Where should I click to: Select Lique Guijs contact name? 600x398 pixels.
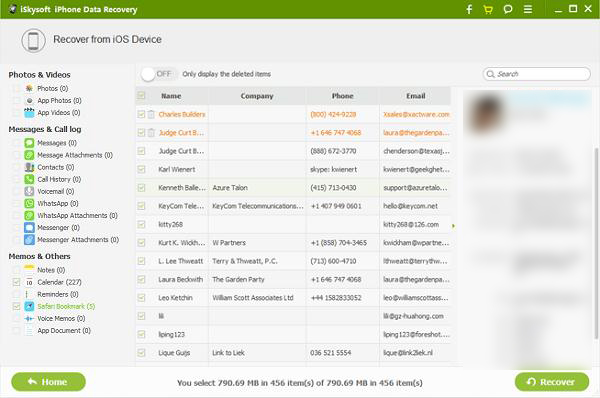point(174,353)
